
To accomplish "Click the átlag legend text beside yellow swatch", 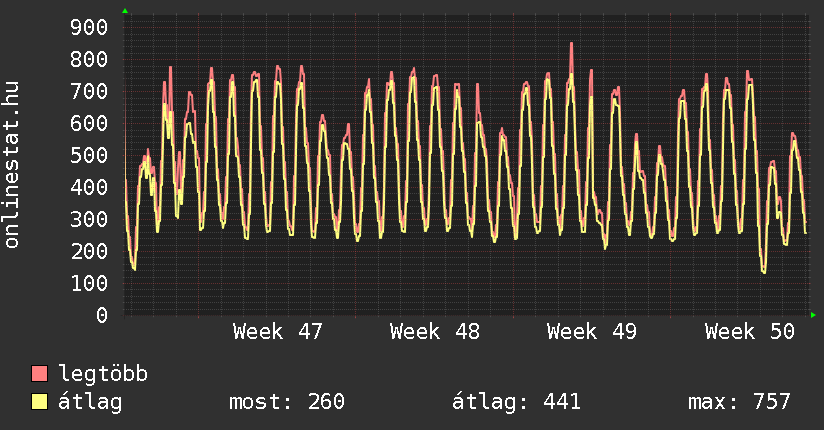I will (x=90, y=402).
